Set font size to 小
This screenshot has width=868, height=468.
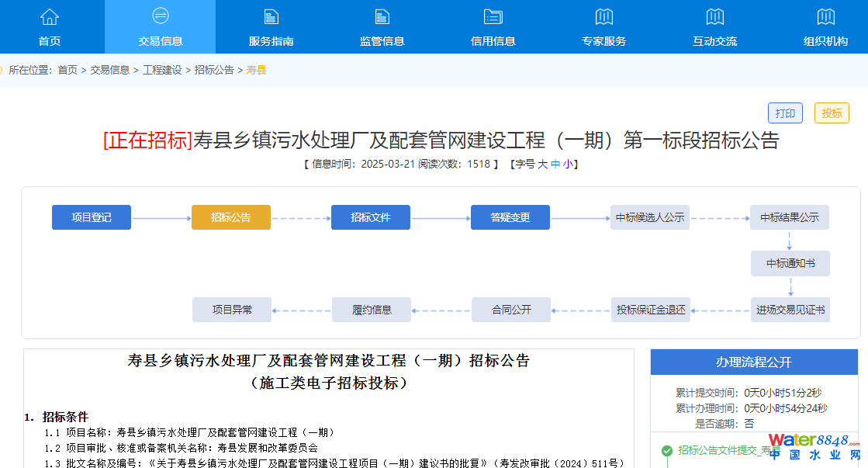click(x=568, y=164)
